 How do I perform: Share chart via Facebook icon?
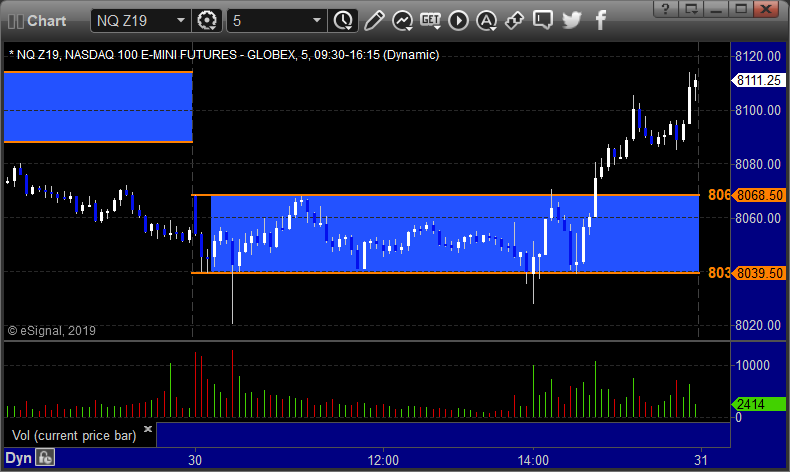pyautogui.click(x=600, y=21)
